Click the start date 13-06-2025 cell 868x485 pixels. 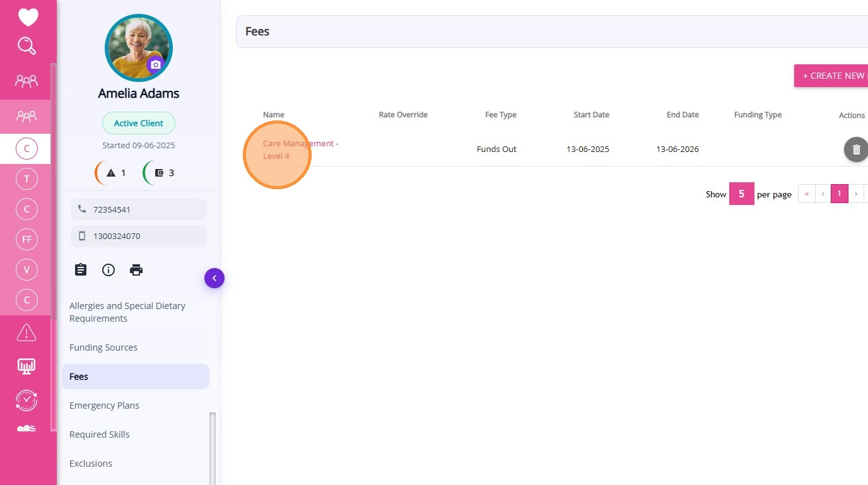pyautogui.click(x=588, y=149)
